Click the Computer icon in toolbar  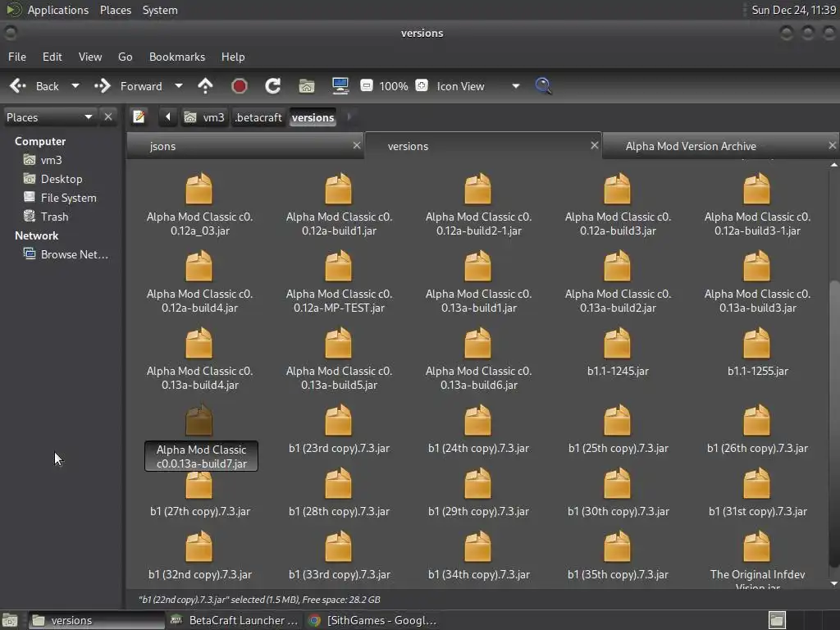tap(340, 86)
